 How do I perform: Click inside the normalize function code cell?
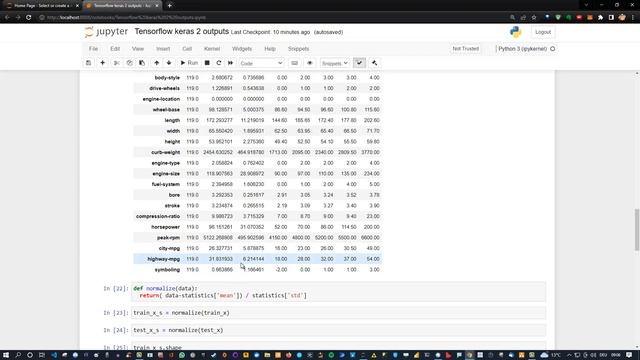tap(339, 292)
